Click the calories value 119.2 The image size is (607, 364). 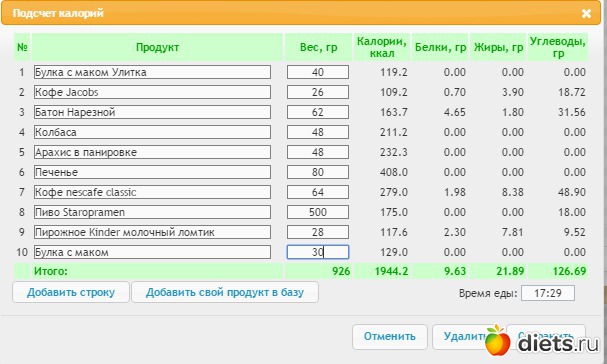pos(394,72)
